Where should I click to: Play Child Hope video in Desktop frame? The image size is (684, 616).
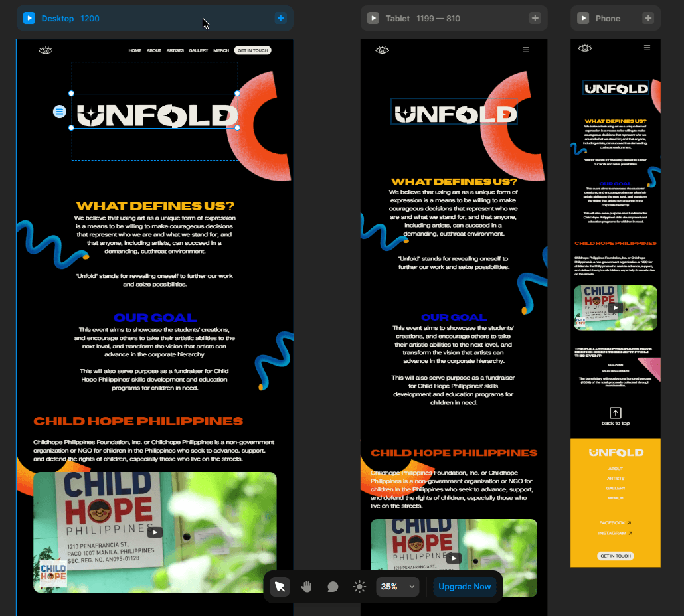[x=155, y=532]
